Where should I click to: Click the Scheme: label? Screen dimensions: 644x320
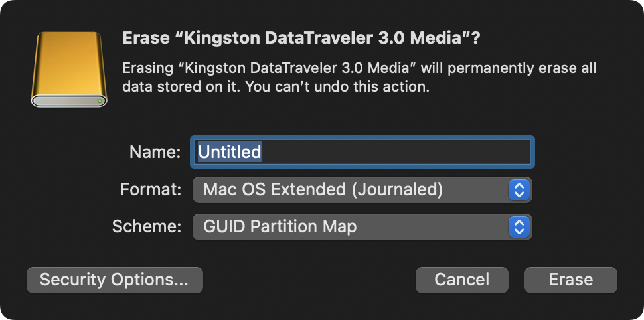[147, 227]
